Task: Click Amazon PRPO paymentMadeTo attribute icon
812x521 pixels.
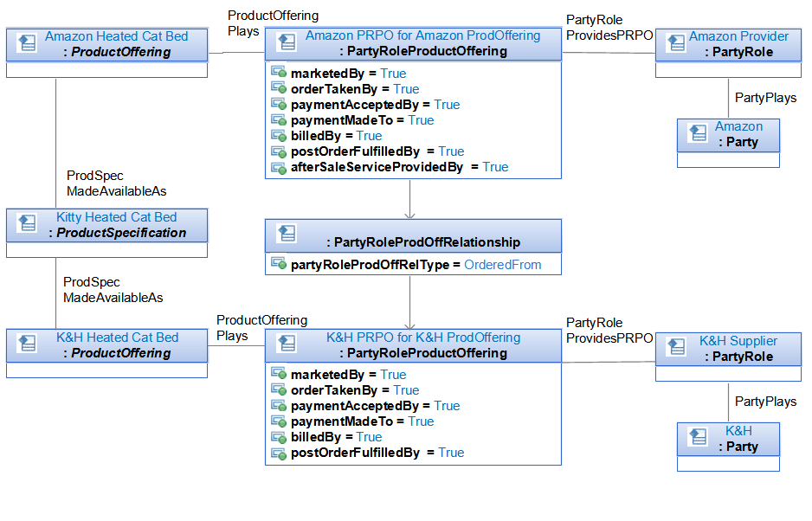Action: point(279,119)
